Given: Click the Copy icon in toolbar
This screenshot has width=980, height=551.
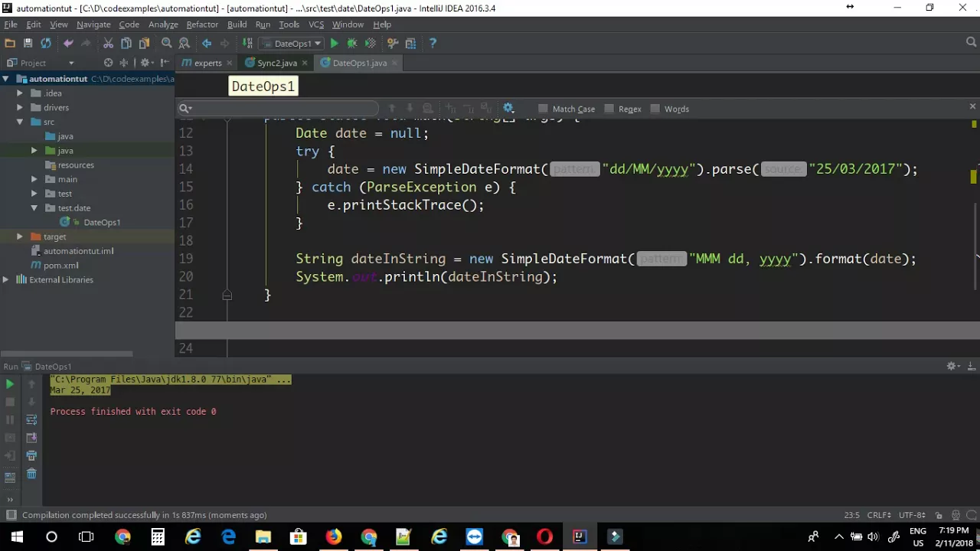Looking at the screenshot, I should tap(126, 44).
